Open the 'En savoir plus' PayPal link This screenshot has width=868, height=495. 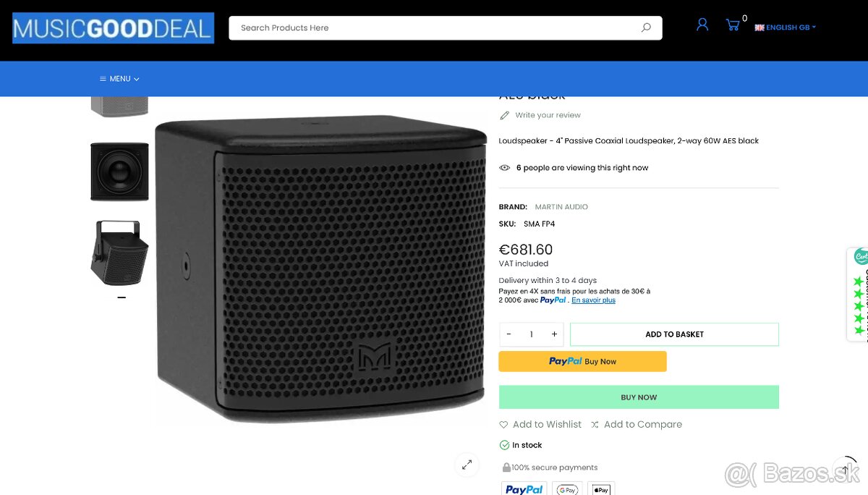click(592, 300)
